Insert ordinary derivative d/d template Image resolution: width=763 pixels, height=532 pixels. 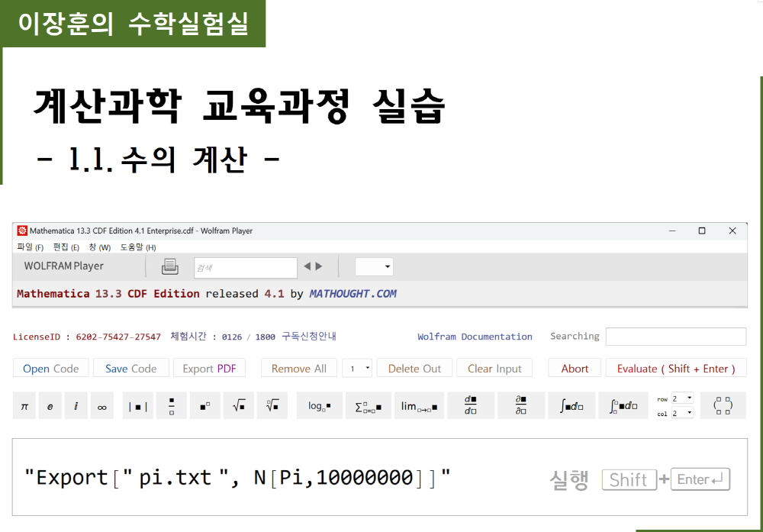pyautogui.click(x=471, y=406)
